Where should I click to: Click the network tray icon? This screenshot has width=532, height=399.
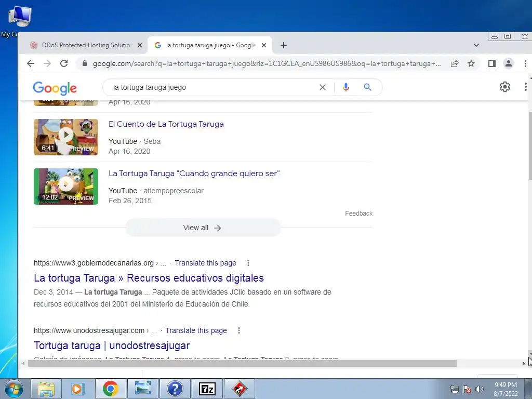click(455, 390)
